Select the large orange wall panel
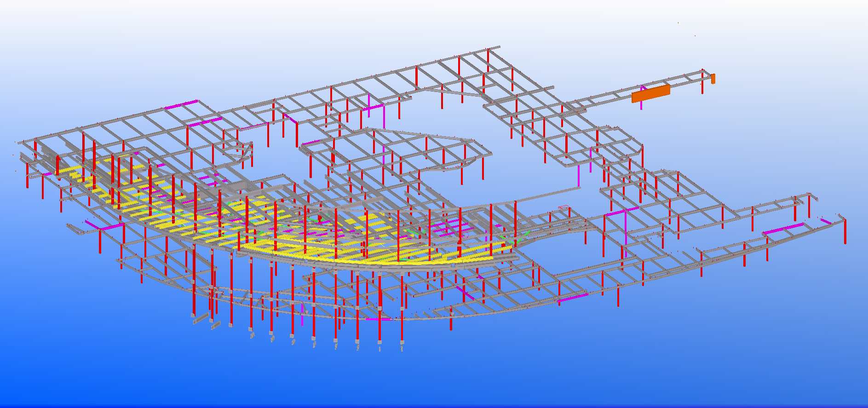The image size is (868, 408). [650, 93]
